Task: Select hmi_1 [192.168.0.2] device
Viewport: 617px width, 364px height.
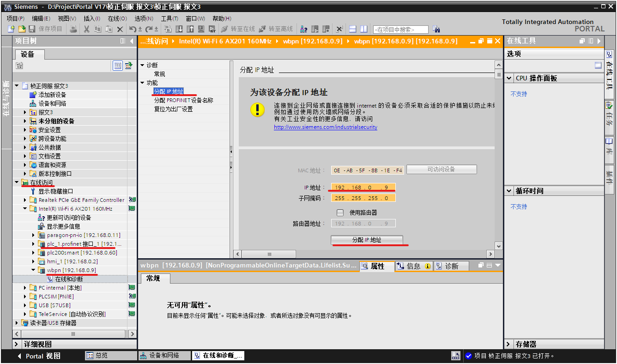Action: pyautogui.click(x=72, y=261)
